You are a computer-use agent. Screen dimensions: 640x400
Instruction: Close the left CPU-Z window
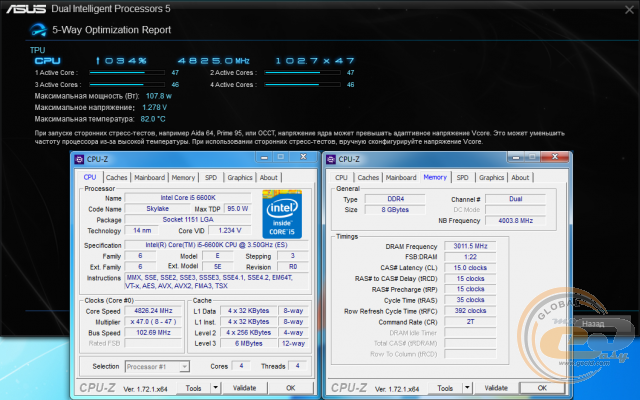(x=303, y=157)
